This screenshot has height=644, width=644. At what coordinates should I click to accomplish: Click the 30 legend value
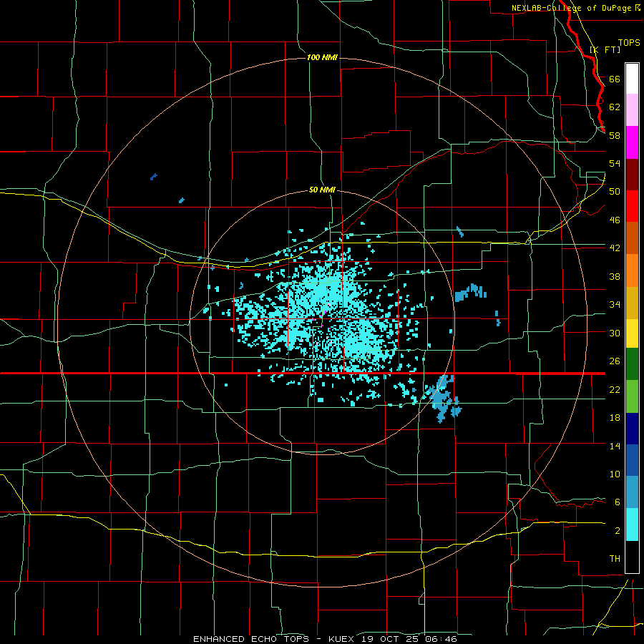point(615,333)
